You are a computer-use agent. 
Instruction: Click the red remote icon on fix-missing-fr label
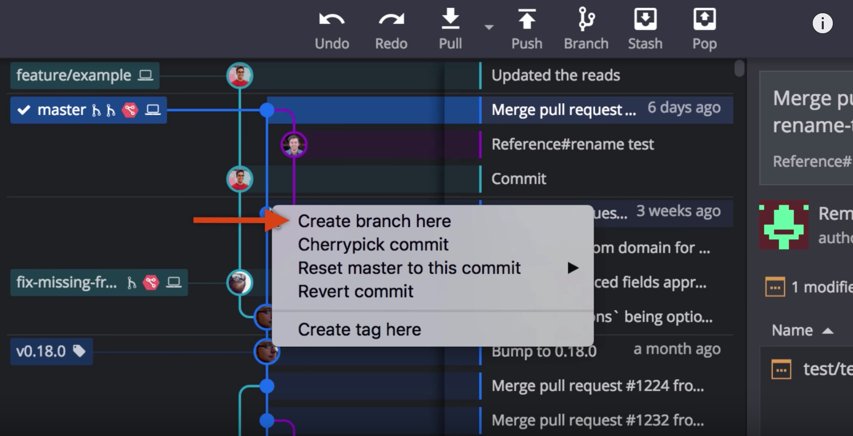[151, 283]
